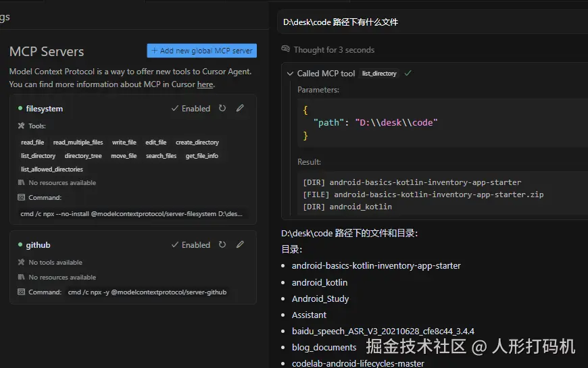Viewport: 588px width, 368px height.
Task: Toggle Enabled state for github server
Action: (x=191, y=244)
